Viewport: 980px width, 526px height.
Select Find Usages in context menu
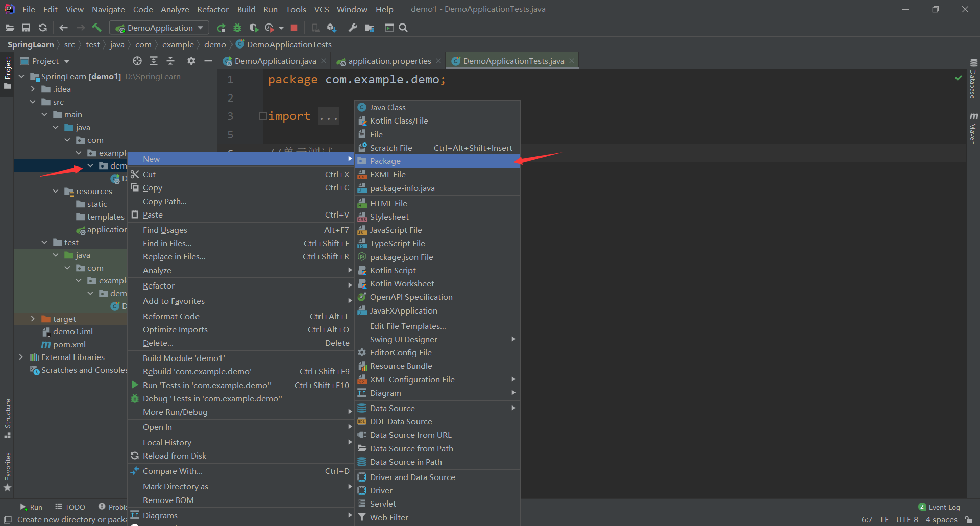(x=240, y=230)
